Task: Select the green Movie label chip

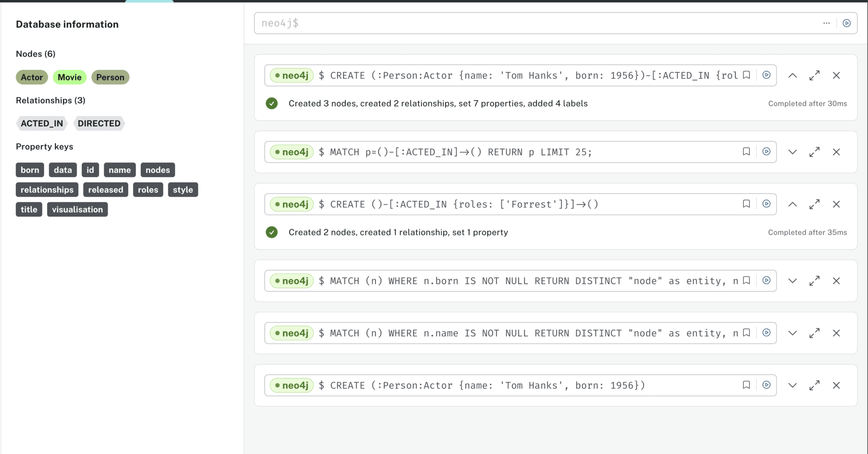Action: (x=70, y=77)
